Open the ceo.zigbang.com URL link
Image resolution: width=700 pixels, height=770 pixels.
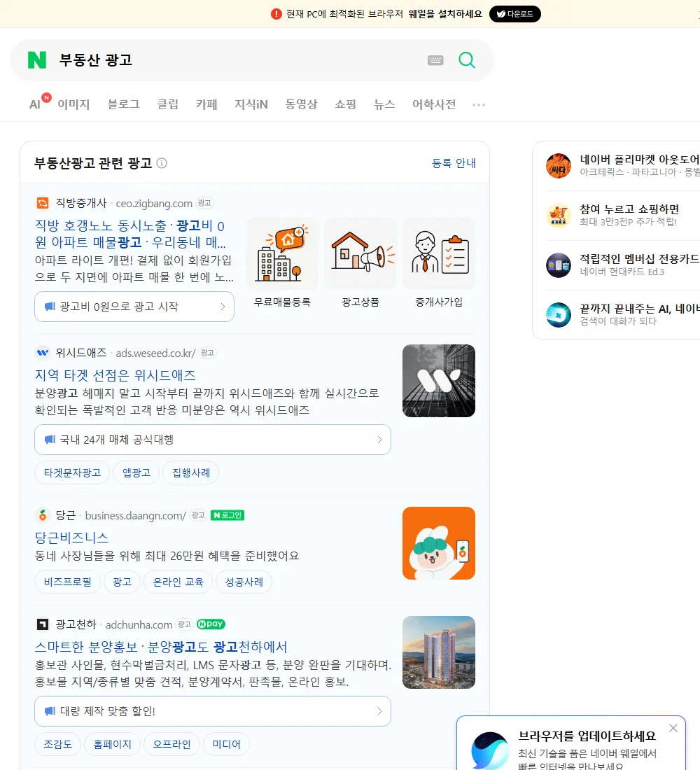(154, 203)
